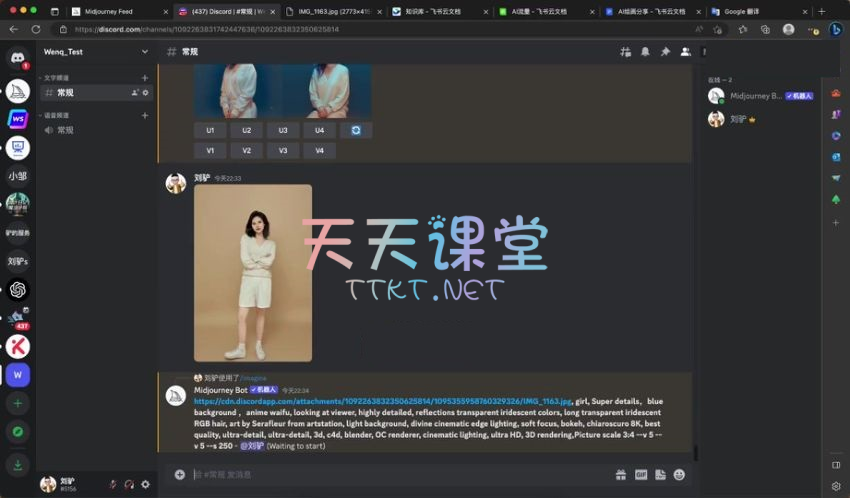
Task: Click the Explore servers compass icon
Action: 18,434
